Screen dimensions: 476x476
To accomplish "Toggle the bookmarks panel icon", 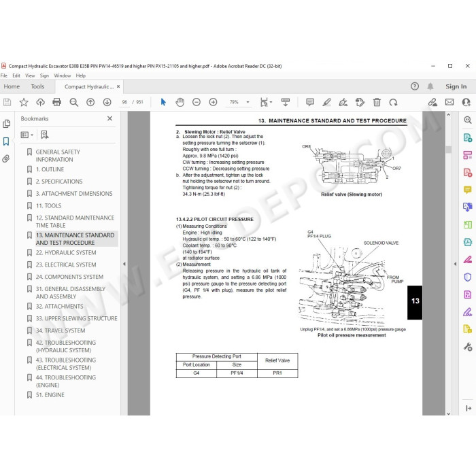I will click(6, 141).
